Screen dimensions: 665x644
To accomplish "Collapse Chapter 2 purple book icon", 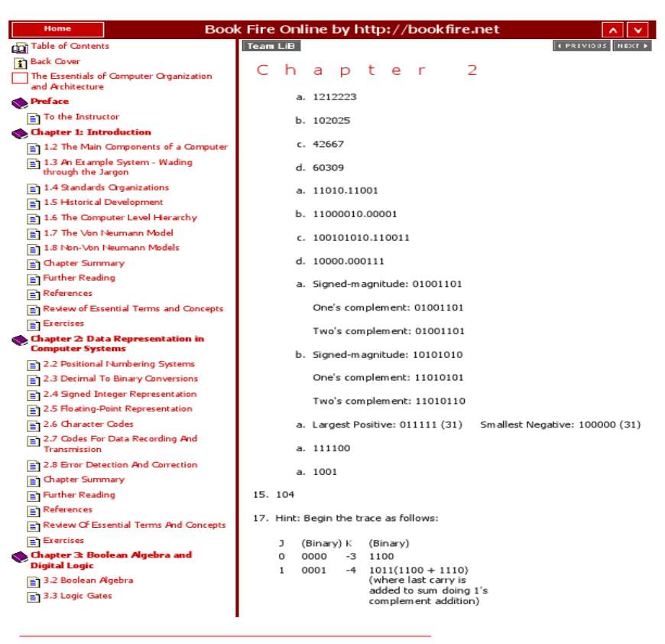I will tap(20, 340).
